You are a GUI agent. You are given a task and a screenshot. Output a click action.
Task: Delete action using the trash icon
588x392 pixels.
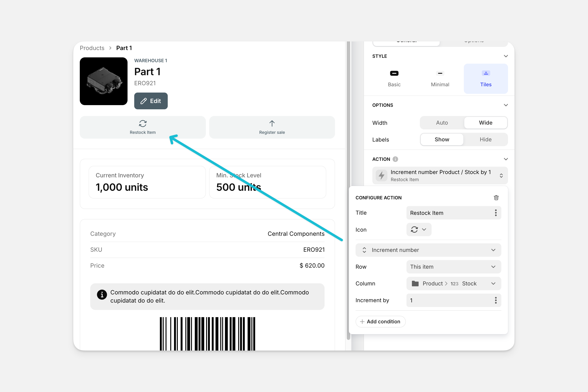point(496,197)
